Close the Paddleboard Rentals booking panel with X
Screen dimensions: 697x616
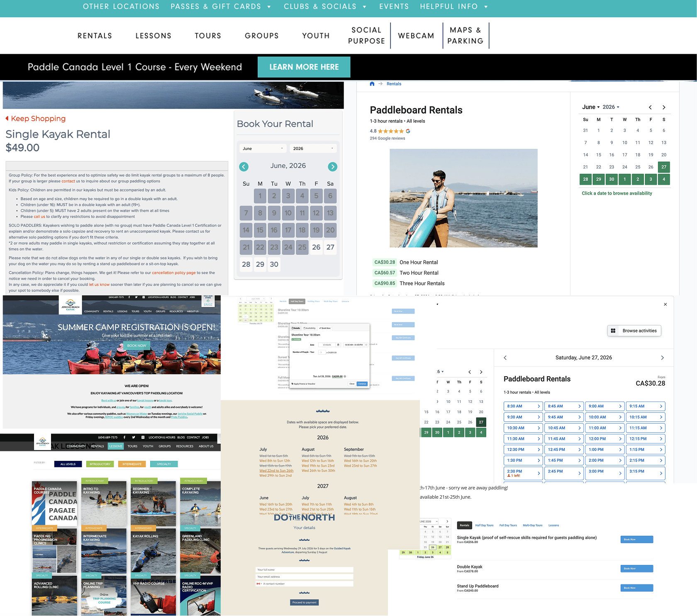click(665, 304)
